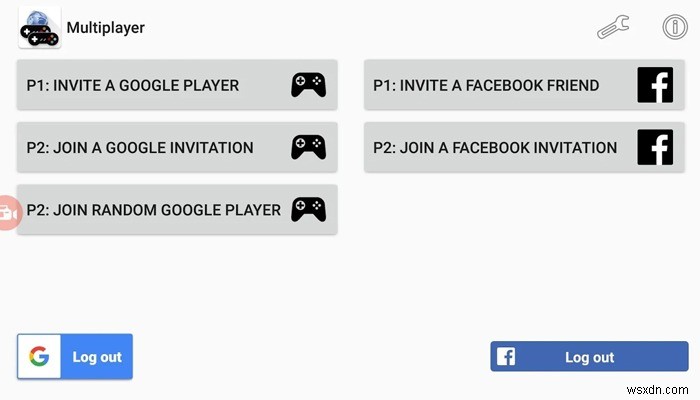Tap the red screen recorder icon
This screenshot has height=400, width=700.
(x=9, y=212)
